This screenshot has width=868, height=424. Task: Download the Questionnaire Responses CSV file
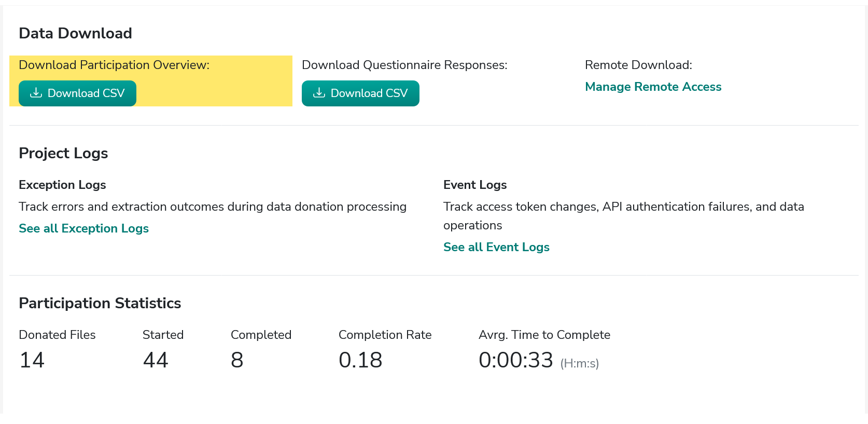(x=360, y=93)
